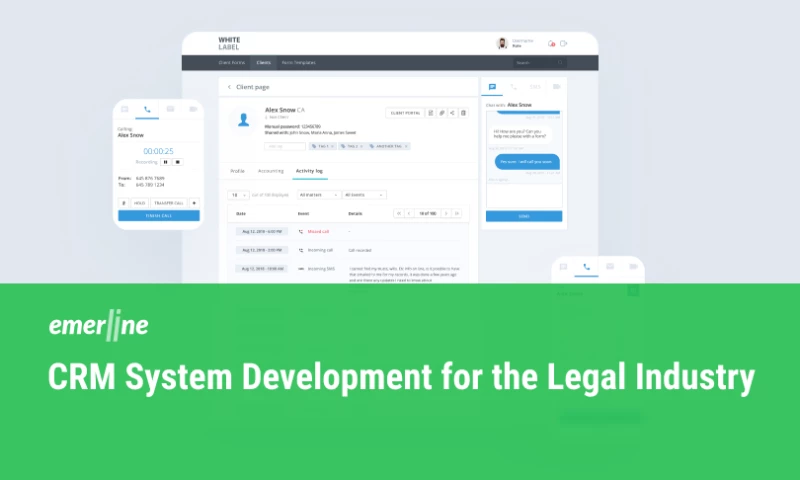Open the notifications bell in the header

(x=551, y=44)
